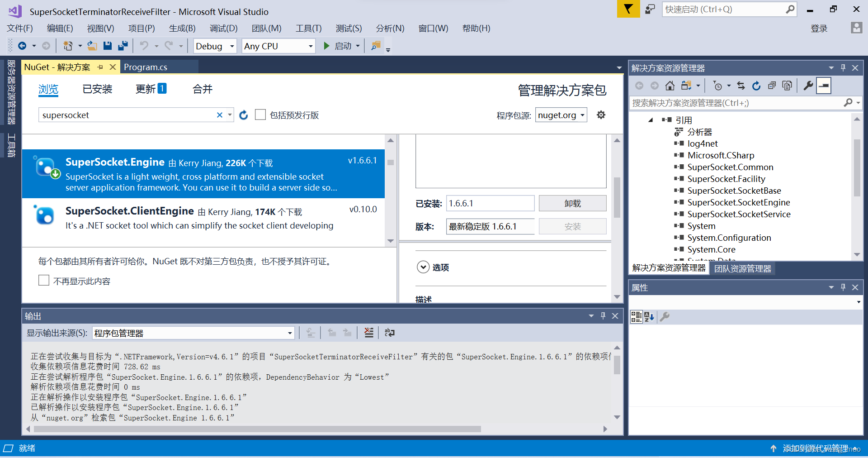
Task: Switch to the Team Explorer tab
Action: pos(742,268)
